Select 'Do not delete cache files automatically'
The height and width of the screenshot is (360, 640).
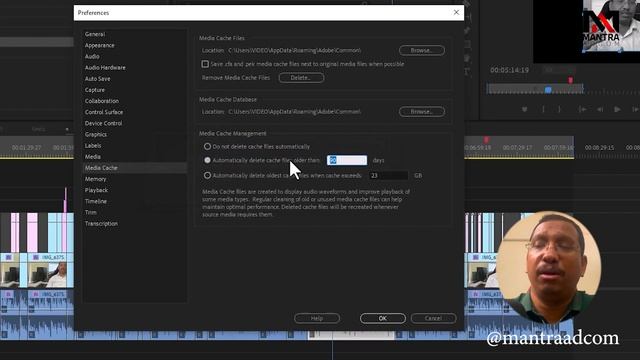pyautogui.click(x=207, y=146)
